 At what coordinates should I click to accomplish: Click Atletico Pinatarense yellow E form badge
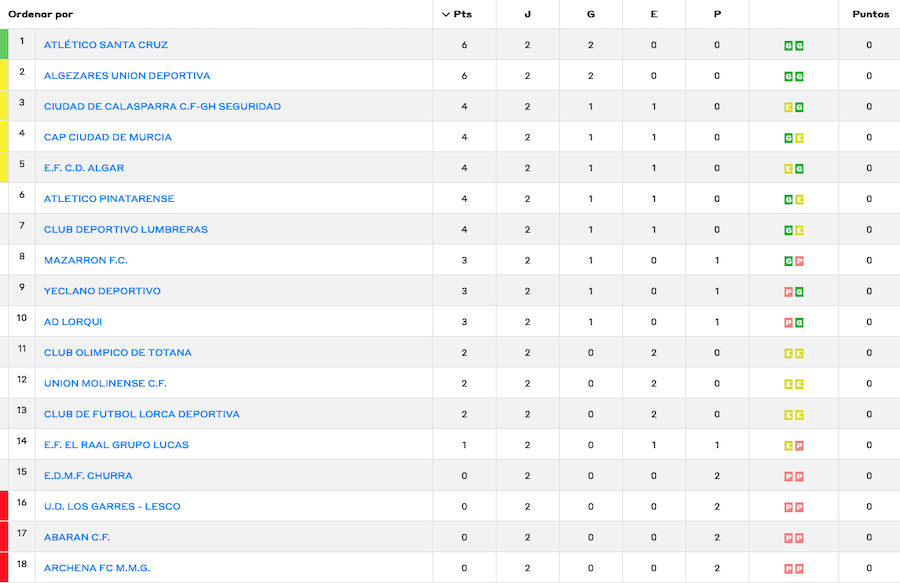coord(799,200)
